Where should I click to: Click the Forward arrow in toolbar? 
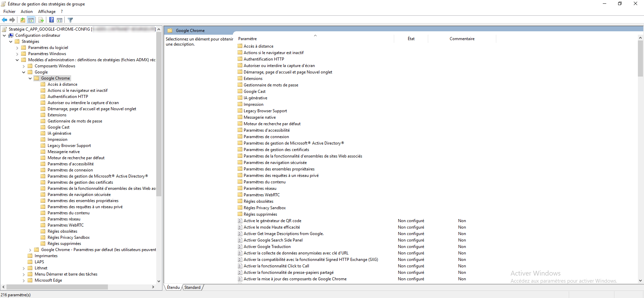pyautogui.click(x=12, y=20)
